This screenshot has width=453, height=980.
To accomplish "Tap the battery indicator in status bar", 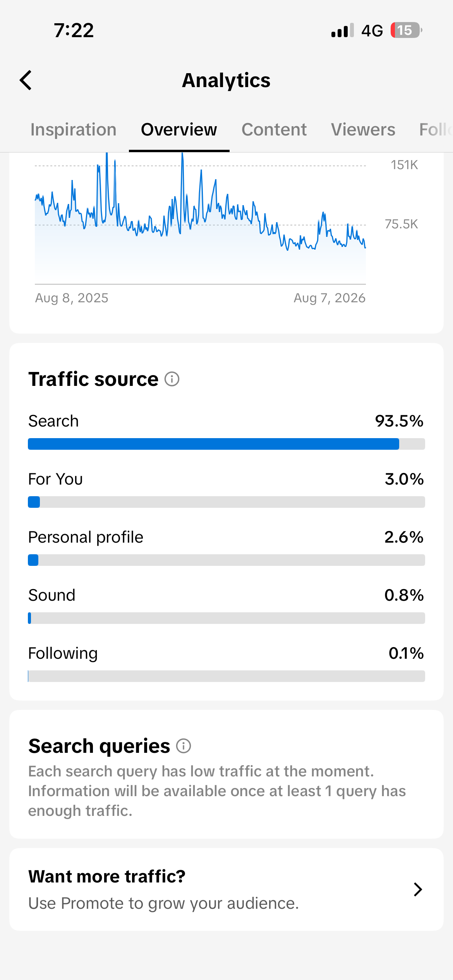I will [x=406, y=30].
